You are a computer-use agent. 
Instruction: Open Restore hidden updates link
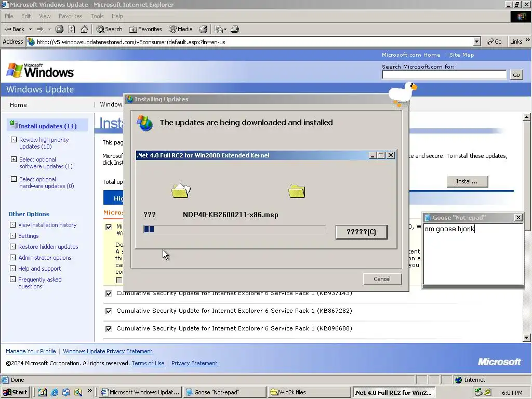[48, 247]
